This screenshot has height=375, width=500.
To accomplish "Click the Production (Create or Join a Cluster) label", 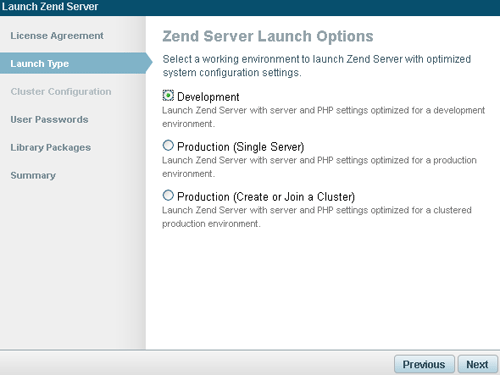I will click(266, 197).
